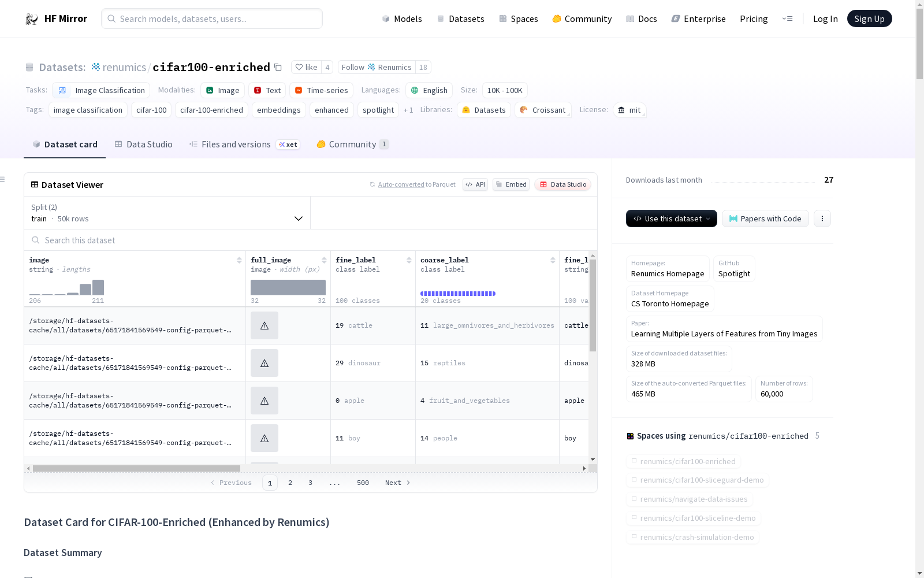Click the Log In link
This screenshot has width=924, height=578.
825,19
